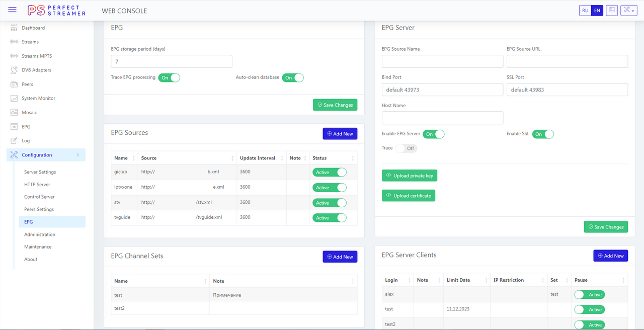Click Upload certificate button
The height and width of the screenshot is (330, 644).
pyautogui.click(x=409, y=196)
